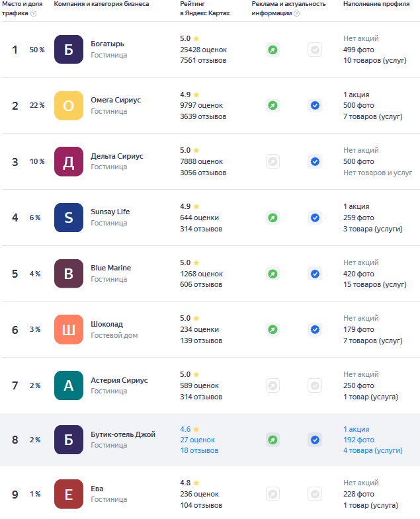Click grey ad icon in Ева row
Image resolution: width=420 pixels, height=519 pixels.
[273, 494]
